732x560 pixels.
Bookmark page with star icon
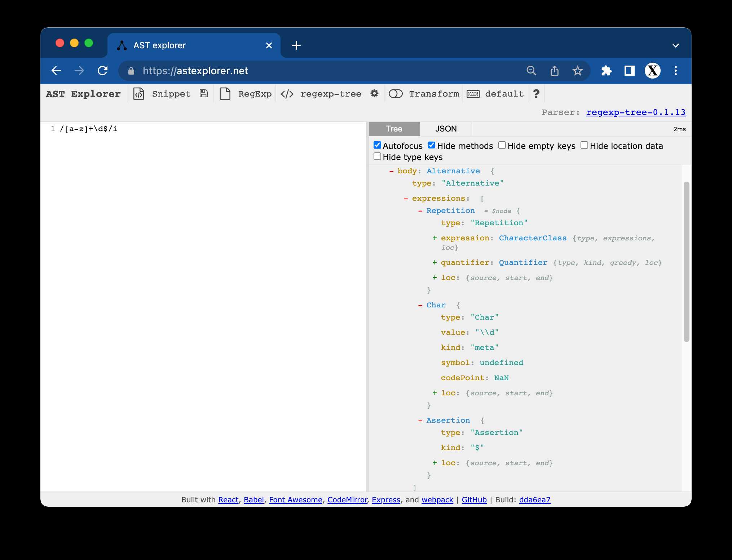pyautogui.click(x=577, y=71)
